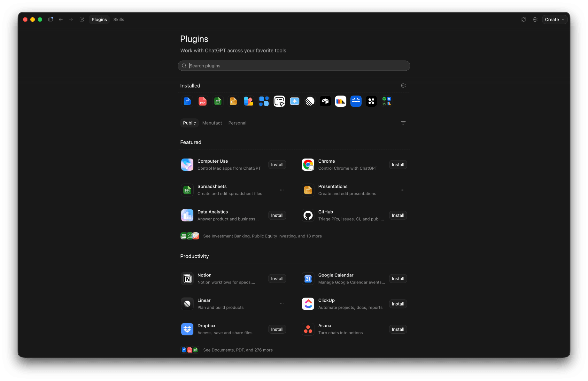Select the Public category tab

(x=190, y=123)
